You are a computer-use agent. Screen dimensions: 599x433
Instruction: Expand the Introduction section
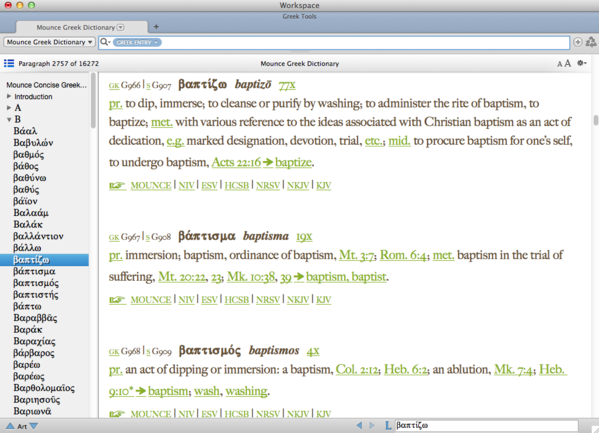pyautogui.click(x=9, y=96)
